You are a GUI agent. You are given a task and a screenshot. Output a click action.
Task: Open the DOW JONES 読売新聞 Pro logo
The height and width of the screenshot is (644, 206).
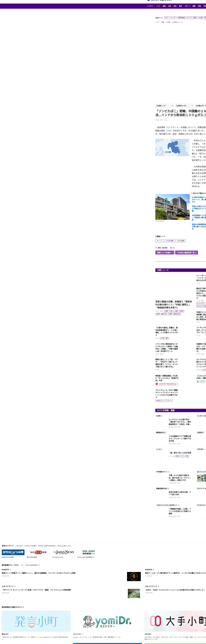89,552
